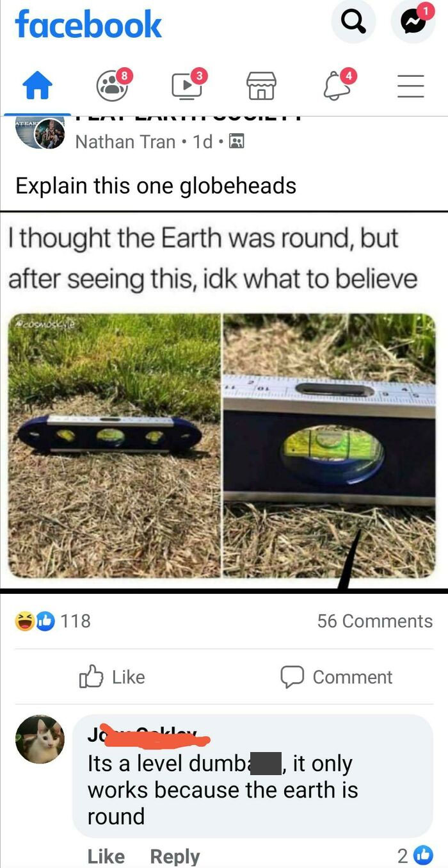
Task: Open the commenter's cat profile picture
Action: coord(40,739)
